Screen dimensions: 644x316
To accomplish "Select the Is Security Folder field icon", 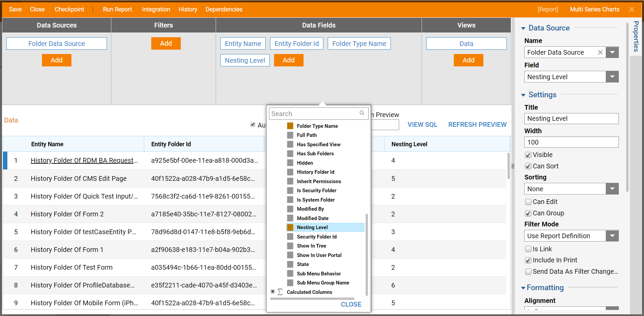I will click(x=290, y=191).
